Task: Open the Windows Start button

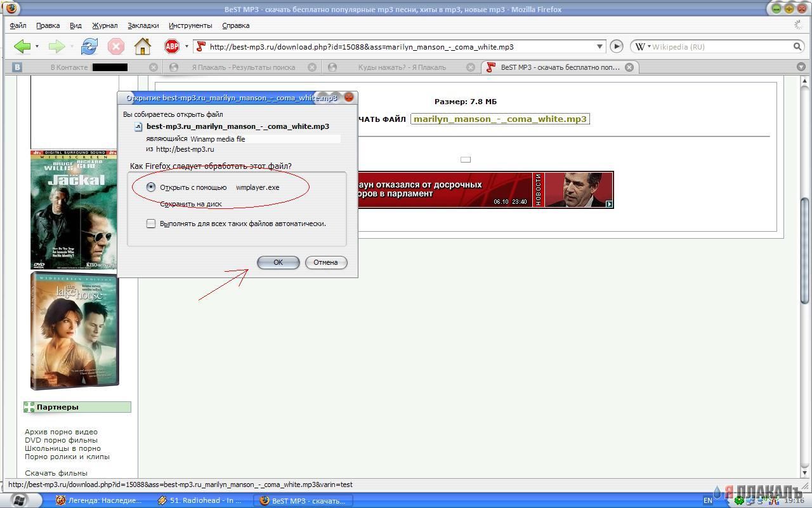Action: (x=18, y=500)
